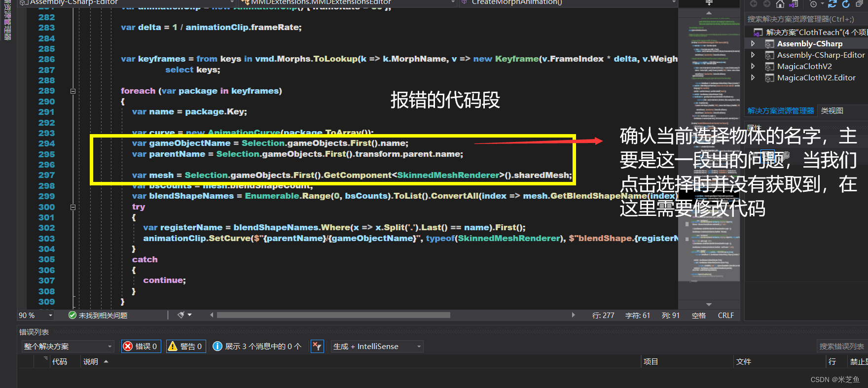
Task: Toggle the Messages filter showing 0 of 3
Action: pyautogui.click(x=258, y=347)
